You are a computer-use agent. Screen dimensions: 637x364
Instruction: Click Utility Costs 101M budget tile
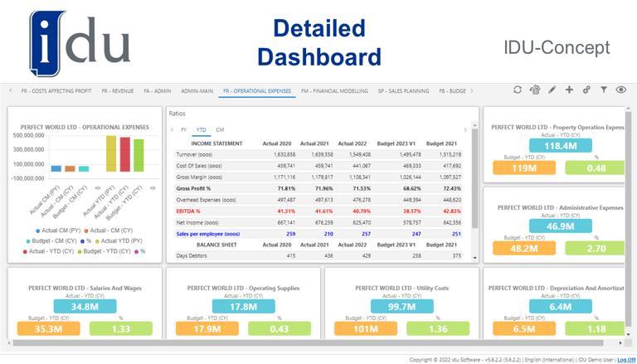tap(366, 328)
